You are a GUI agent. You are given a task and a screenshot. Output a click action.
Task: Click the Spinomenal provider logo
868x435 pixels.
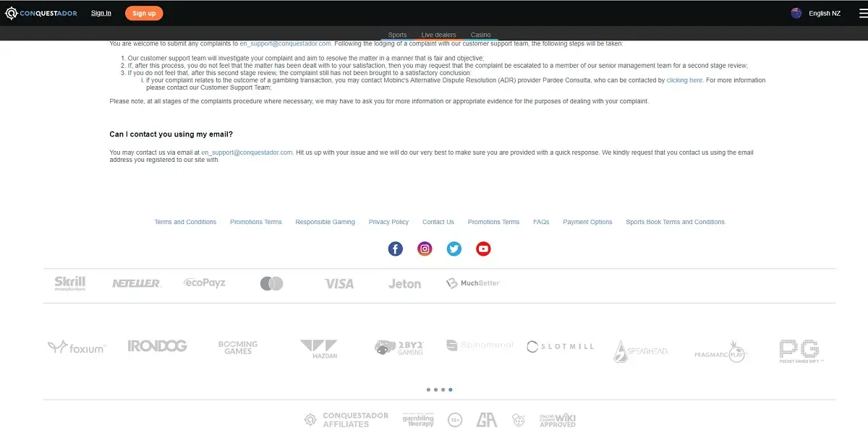pos(480,345)
